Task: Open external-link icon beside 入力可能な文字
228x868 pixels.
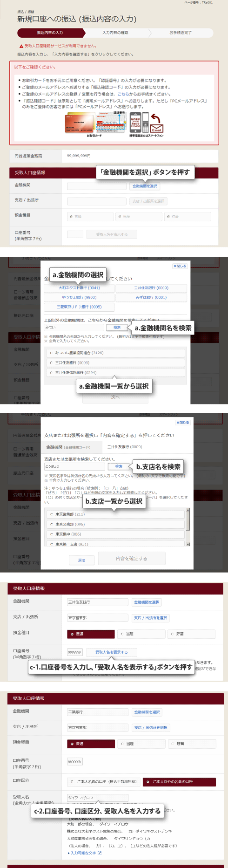Action: coord(100,853)
